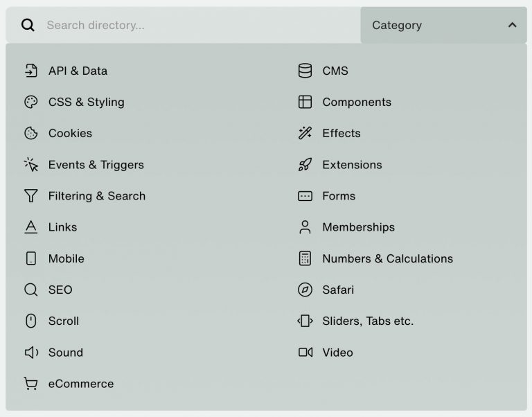532x417 pixels.
Task: Open the Forms category link
Action: (339, 196)
